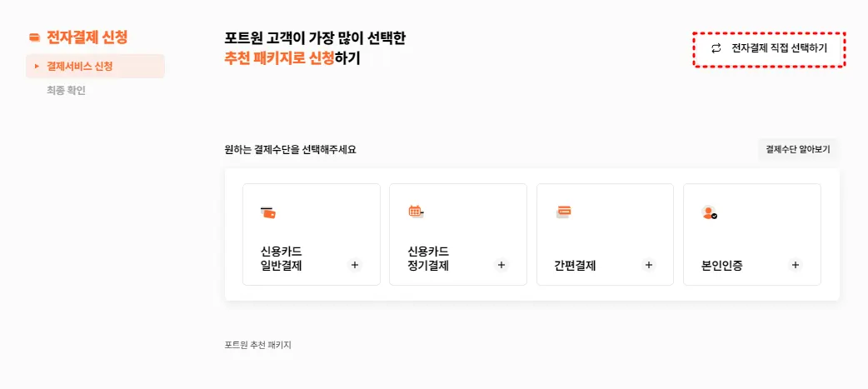Click the wallet icon on 신용카드 일반결제 card

pos(268,212)
